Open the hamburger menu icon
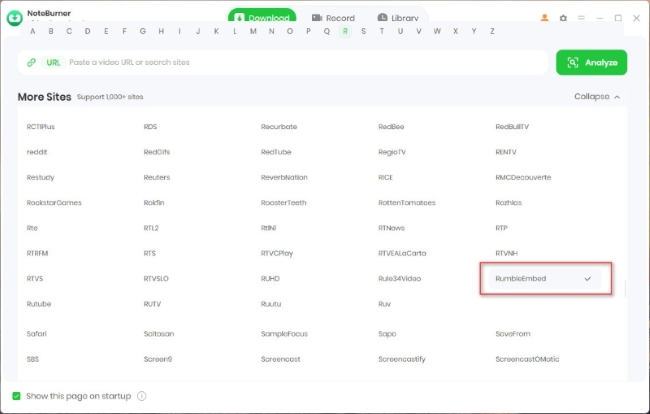The height and width of the screenshot is (414, 650). tap(581, 18)
